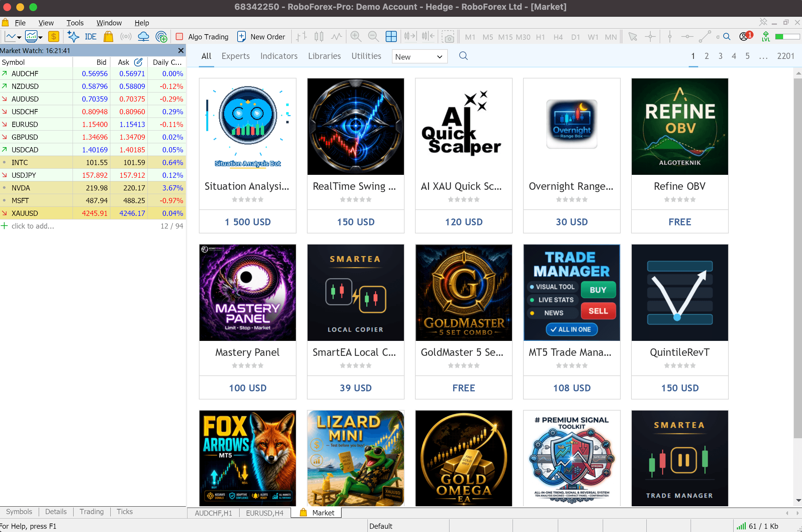Click the New Order toolbar button
The image size is (802, 532).
tap(261, 37)
